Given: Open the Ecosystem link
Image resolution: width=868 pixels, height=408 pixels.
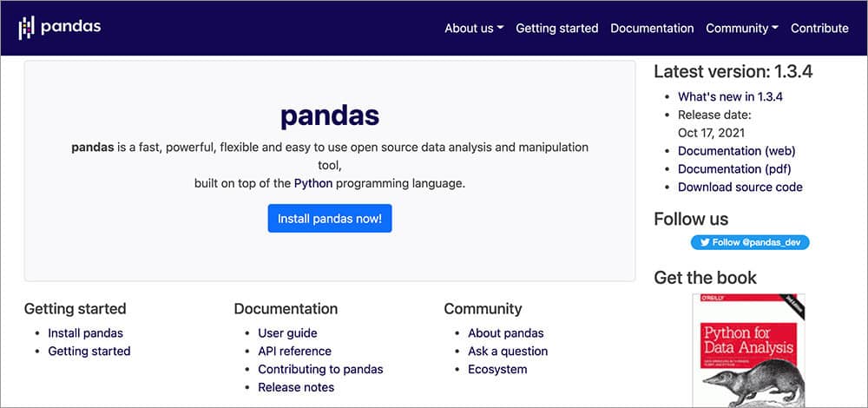Looking at the screenshot, I should click(x=497, y=369).
